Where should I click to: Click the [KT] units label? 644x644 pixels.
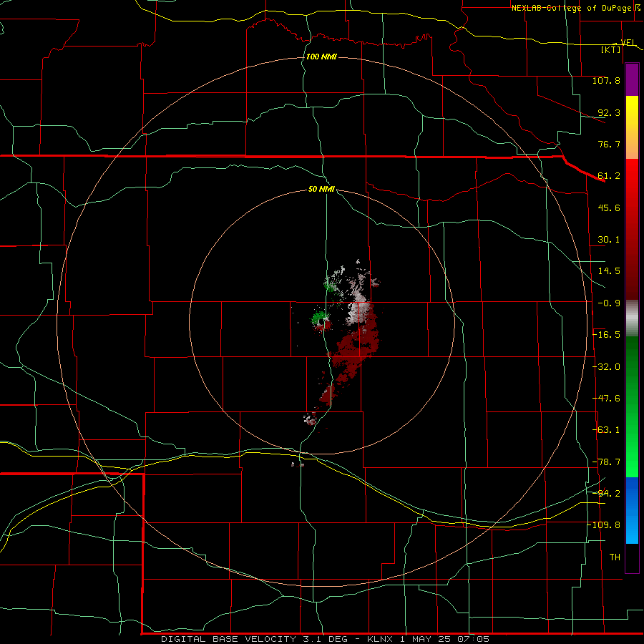point(611,49)
